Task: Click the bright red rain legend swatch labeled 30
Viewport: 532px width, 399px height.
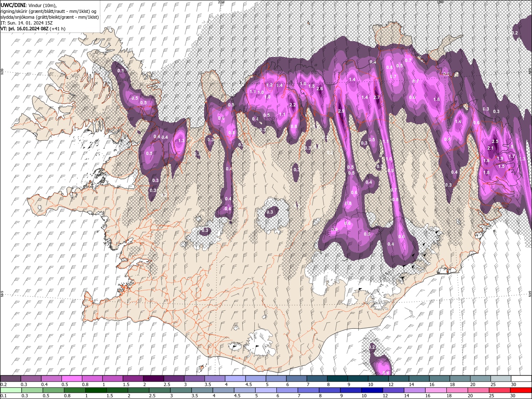Action: point(521,390)
